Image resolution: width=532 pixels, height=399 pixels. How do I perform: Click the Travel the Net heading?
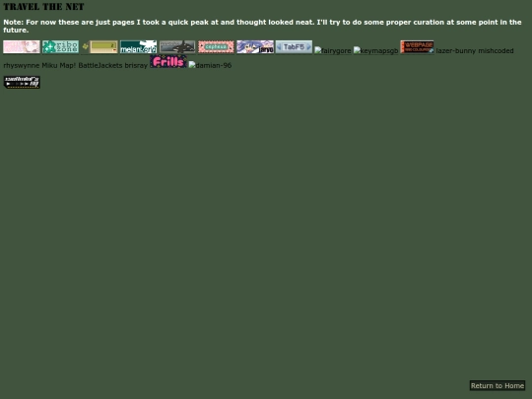point(43,7)
